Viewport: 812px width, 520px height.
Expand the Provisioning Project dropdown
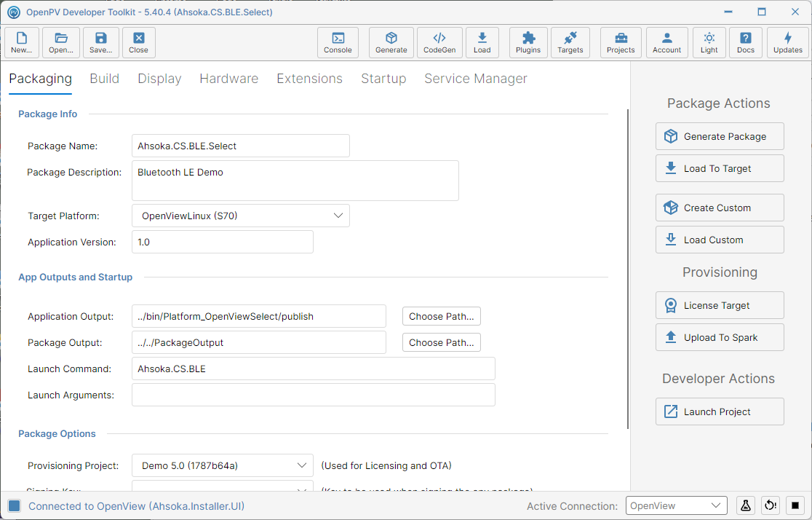coord(223,465)
